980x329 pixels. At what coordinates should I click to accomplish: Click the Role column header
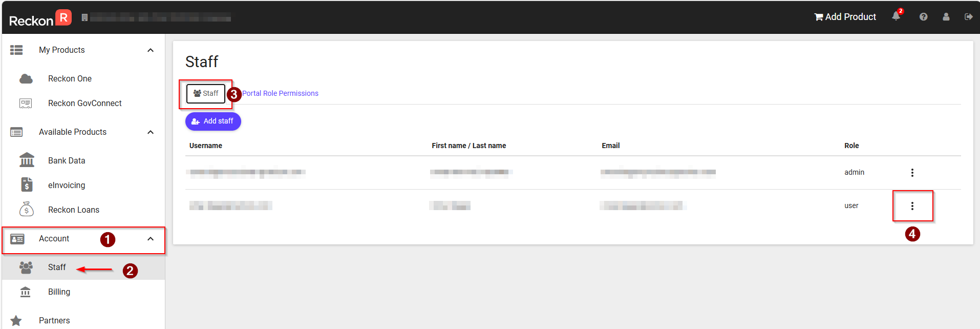851,146
